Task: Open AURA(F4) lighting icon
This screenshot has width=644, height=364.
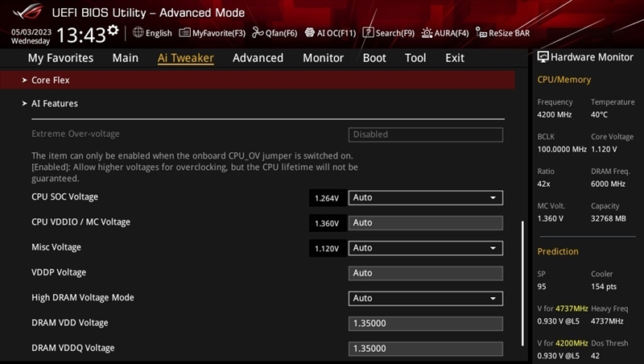Action: coord(426,33)
